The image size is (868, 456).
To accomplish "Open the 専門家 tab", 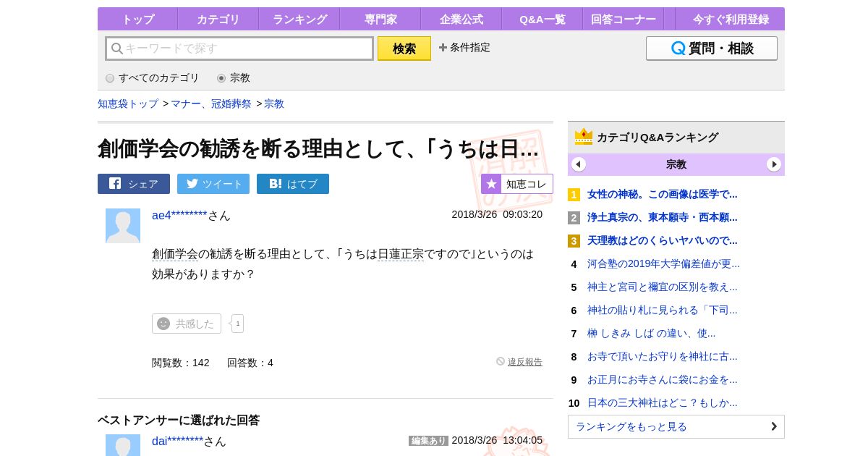I will click(380, 19).
